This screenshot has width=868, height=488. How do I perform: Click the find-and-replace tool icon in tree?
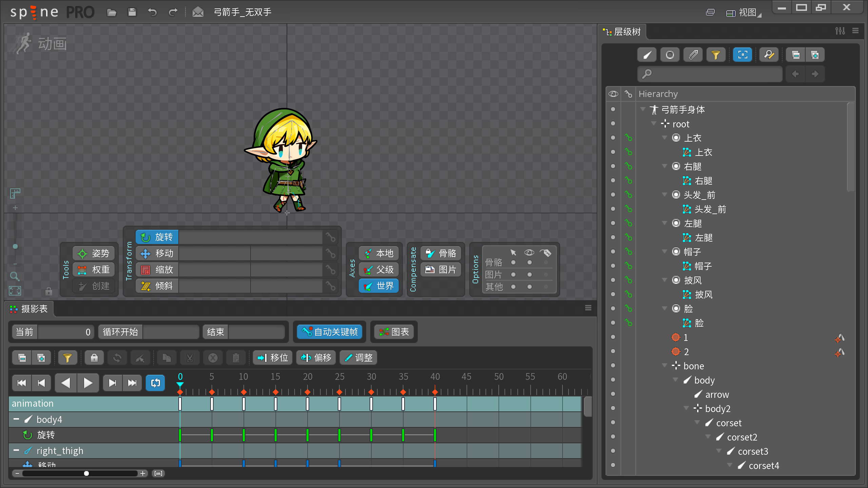click(x=769, y=55)
